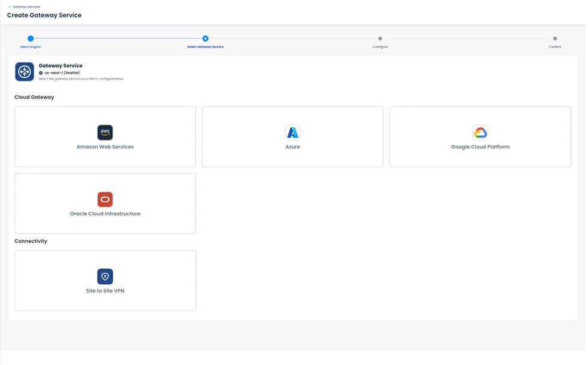The height and width of the screenshot is (365, 588).
Task: Click the Site to Site VPN shield icon
Action: (x=105, y=276)
